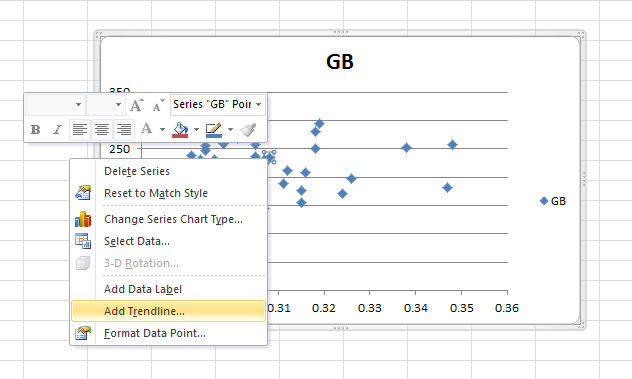Click the Format Data Point icon
This screenshot has width=632, height=379.
click(x=83, y=333)
